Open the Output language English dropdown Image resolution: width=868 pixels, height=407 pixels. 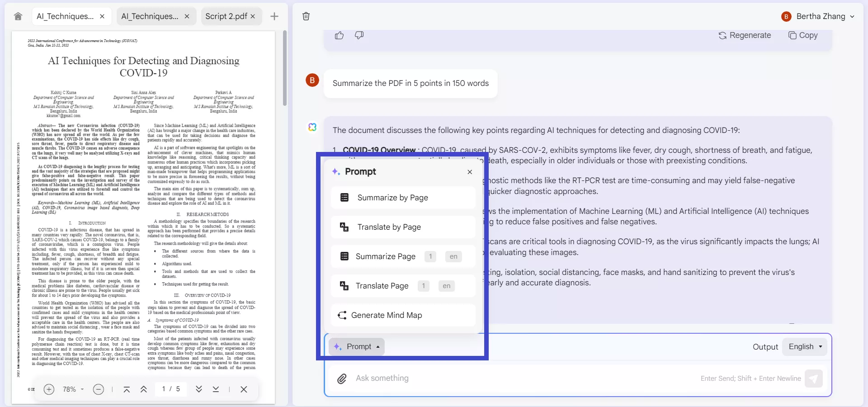(x=805, y=347)
